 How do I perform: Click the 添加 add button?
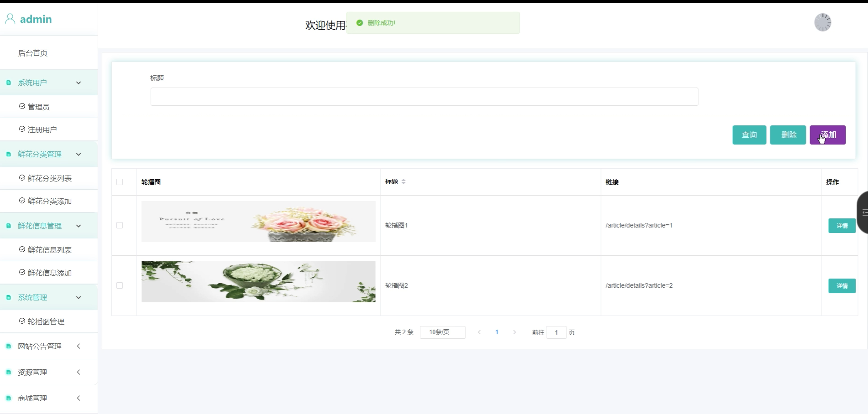click(828, 135)
